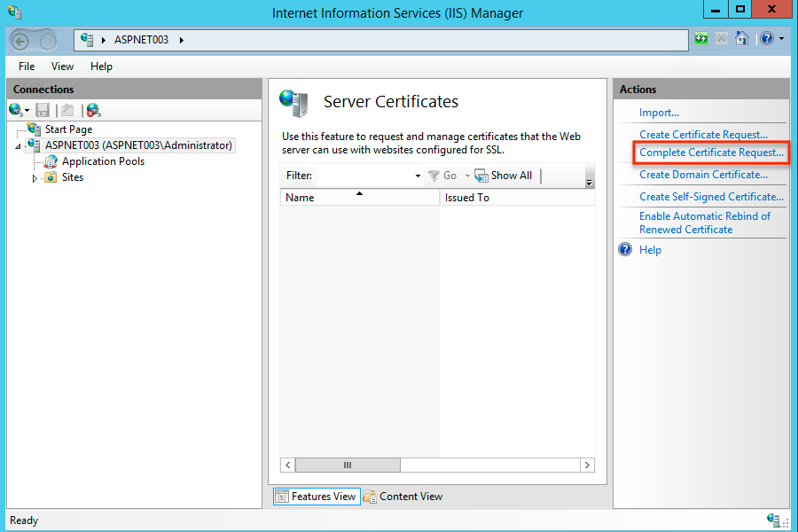Click the Start Page icon in tree
This screenshot has width=798, height=532.
(x=34, y=129)
